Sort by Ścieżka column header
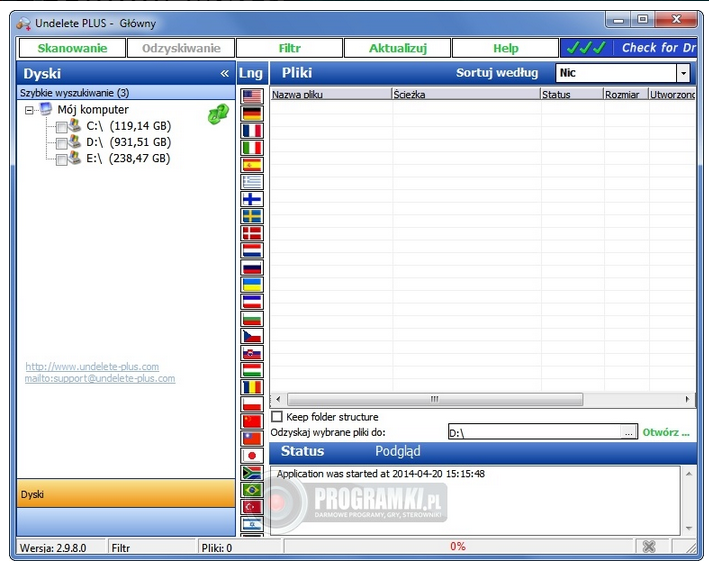Viewport: 709px width, 565px height. point(466,94)
